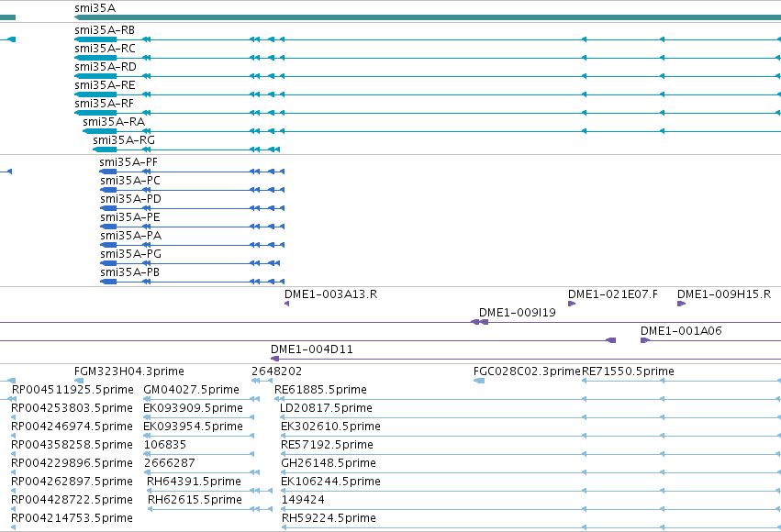
Task: Select protein smi35A-PB label
Action: pos(129,272)
